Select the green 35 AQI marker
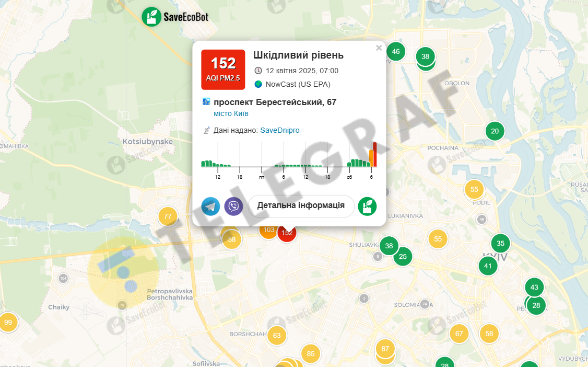The width and height of the screenshot is (588, 367). tap(501, 243)
